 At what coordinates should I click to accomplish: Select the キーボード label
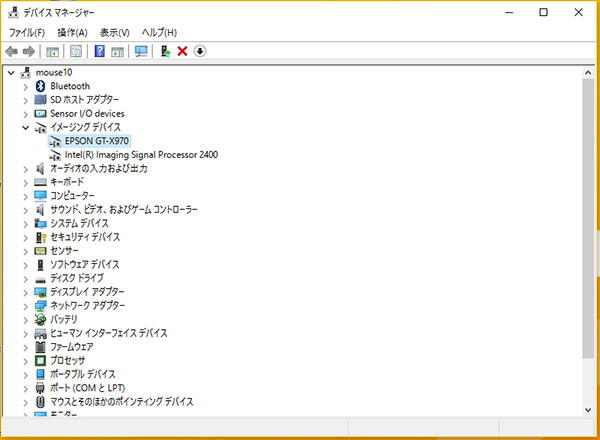coord(67,182)
